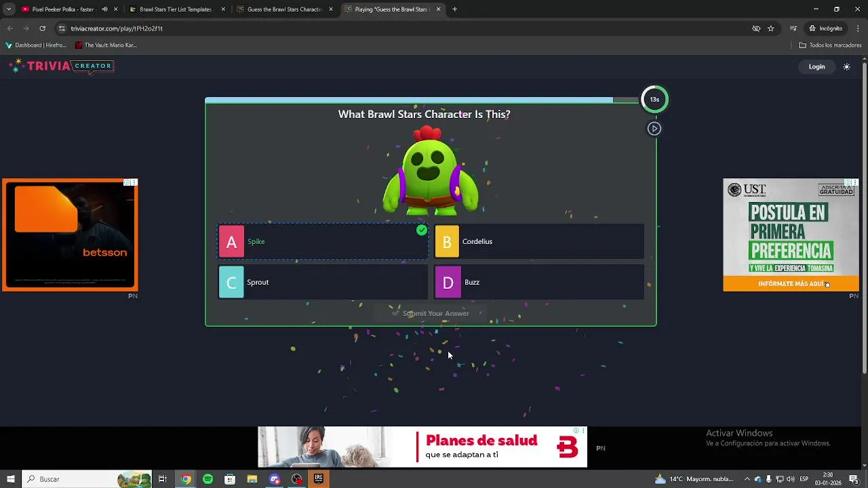The width and height of the screenshot is (868, 488).
Task: Open the Dashboard | Hirefro... bookmark
Action: point(36,45)
